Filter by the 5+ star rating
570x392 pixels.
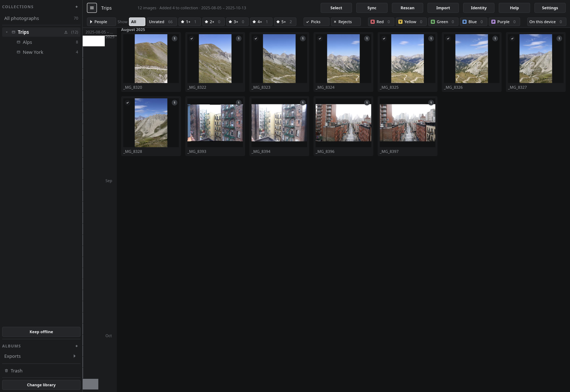tap(285, 22)
